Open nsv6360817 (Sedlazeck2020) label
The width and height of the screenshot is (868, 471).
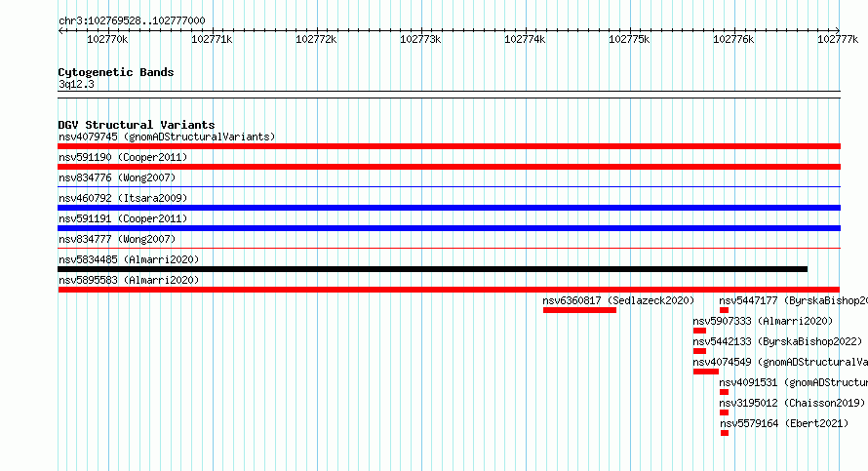[618, 300]
